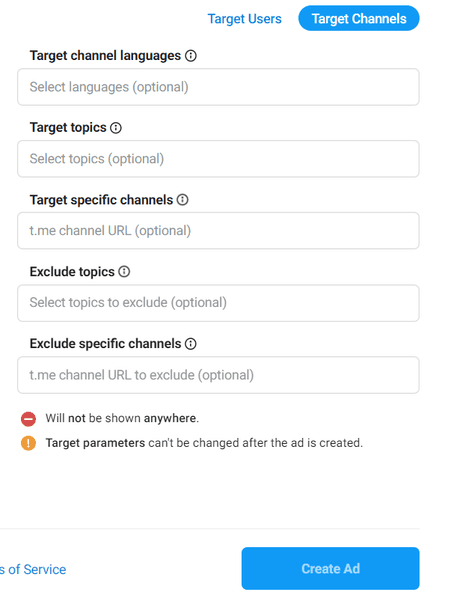Click the Create Ad button
Viewport: 454px width, 610px height.
click(x=330, y=569)
